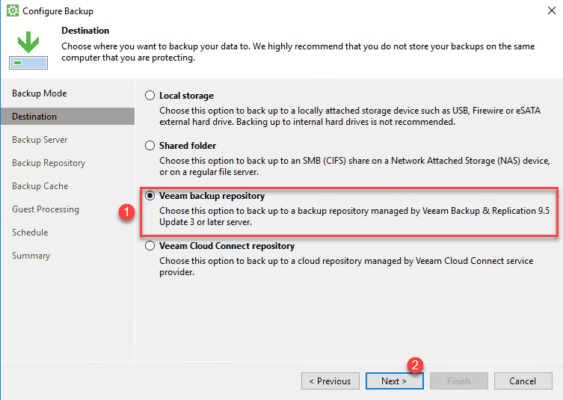
Task: Close the Configure Backup dialog
Action: tap(552, 11)
